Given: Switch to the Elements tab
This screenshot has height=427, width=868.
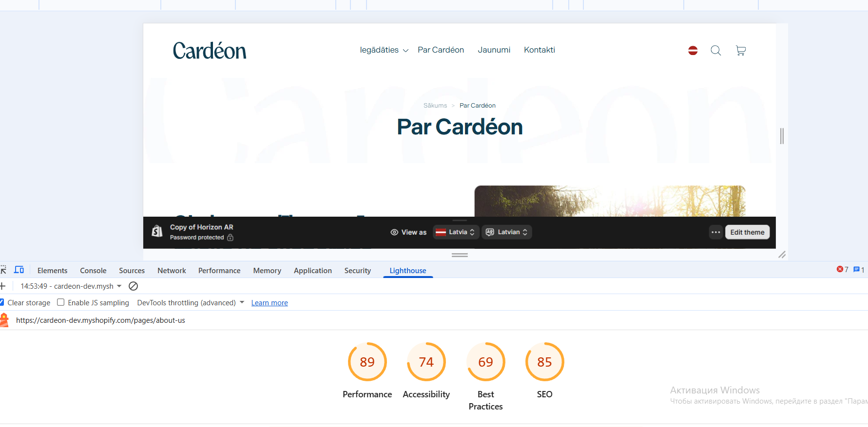Looking at the screenshot, I should [52, 271].
